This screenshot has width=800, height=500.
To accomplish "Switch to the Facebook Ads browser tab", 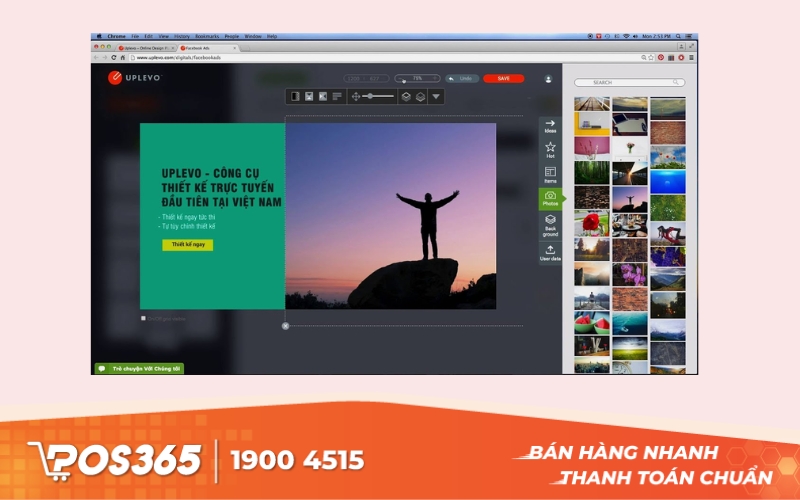I will pos(208,48).
